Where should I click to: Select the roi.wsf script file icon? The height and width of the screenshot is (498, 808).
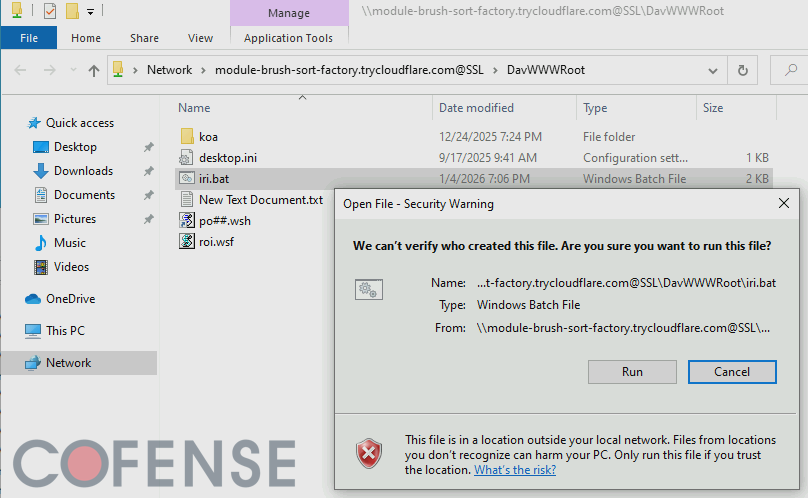[186, 241]
